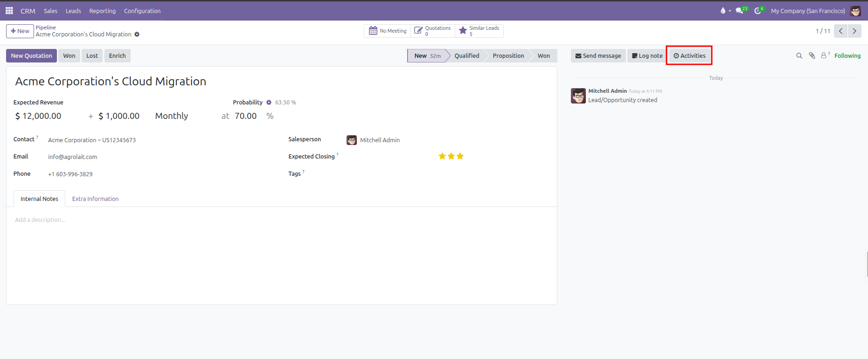The height and width of the screenshot is (359, 868).
Task: Click the paperclip attachments icon
Action: [x=812, y=55]
